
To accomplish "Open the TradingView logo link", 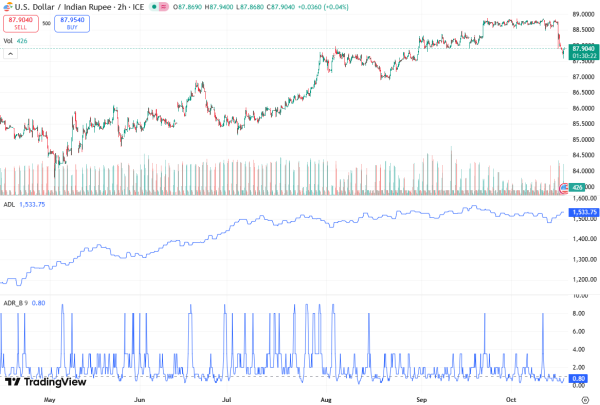I will [x=45, y=381].
